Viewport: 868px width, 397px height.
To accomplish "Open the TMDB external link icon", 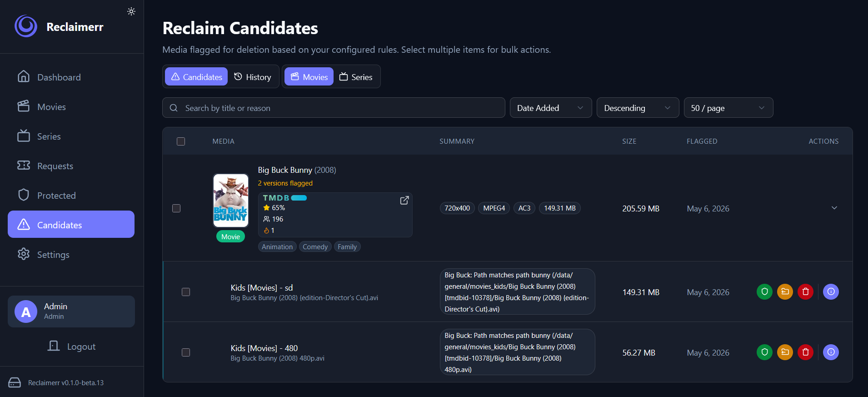I will click(x=404, y=201).
